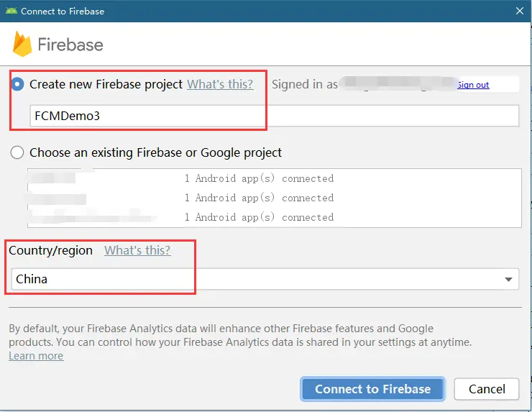Select the first existing project in list
Viewport: 532px width, 412px height.
273,178
